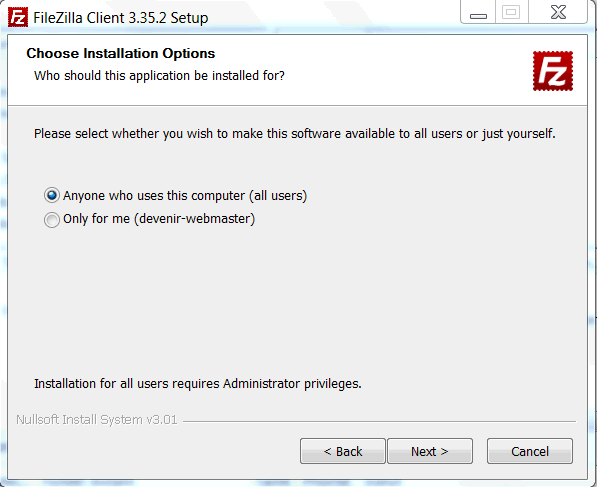Cancel the FileZilla setup
The width and height of the screenshot is (597, 487).
pos(530,451)
